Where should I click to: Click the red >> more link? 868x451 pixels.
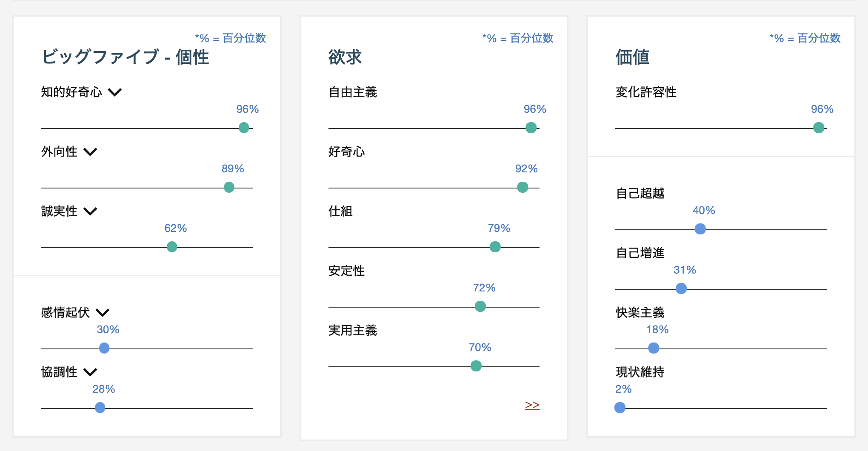[x=532, y=405]
